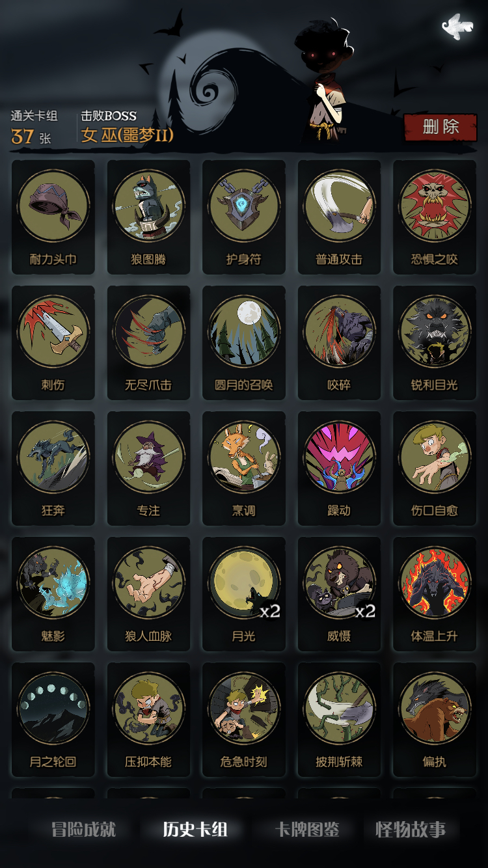The width and height of the screenshot is (488, 868).
Task: Open the 圆月的召唤 full moon card
Action: 244,343
